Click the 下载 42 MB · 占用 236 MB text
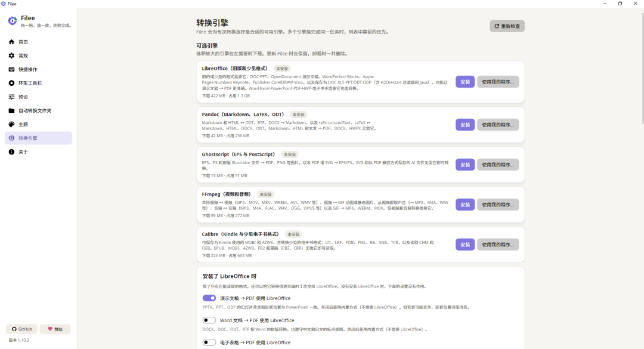This screenshot has width=644, height=349. [225, 135]
